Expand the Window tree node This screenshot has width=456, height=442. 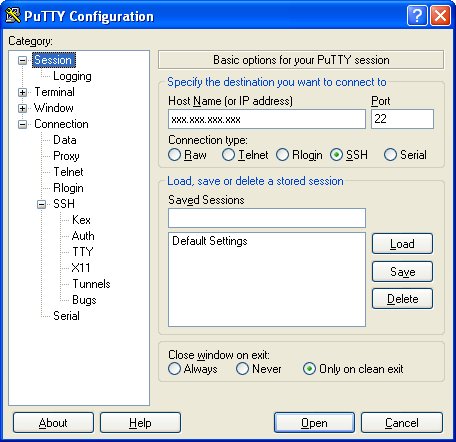point(22,108)
